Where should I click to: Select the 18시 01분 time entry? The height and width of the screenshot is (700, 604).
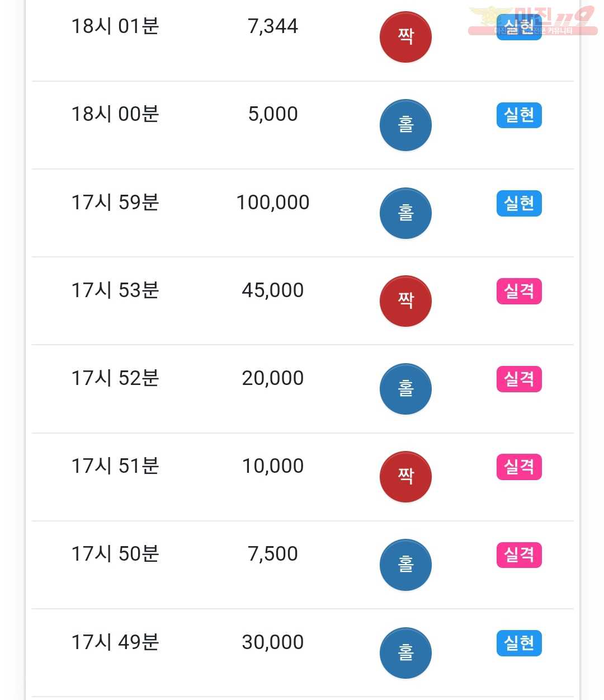coord(115,26)
